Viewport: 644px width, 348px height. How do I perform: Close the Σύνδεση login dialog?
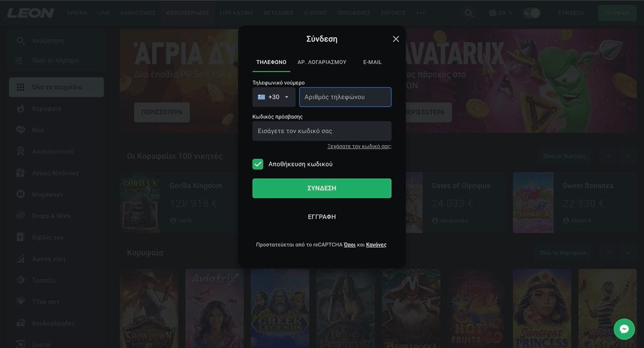396,39
